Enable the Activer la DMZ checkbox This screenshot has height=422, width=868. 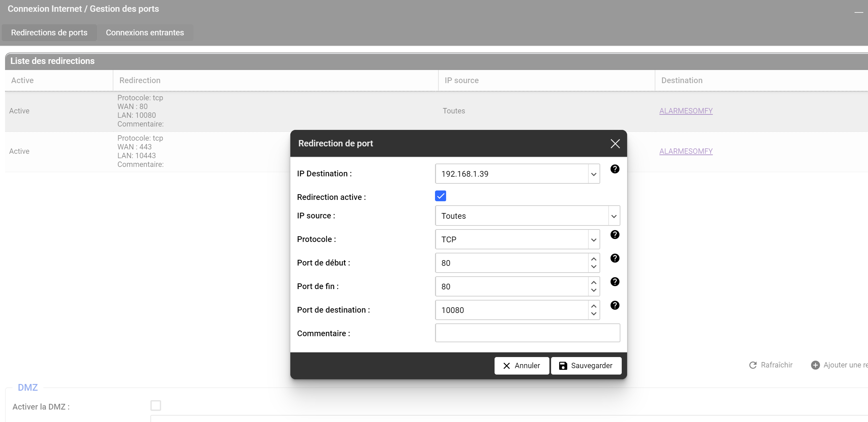click(156, 406)
